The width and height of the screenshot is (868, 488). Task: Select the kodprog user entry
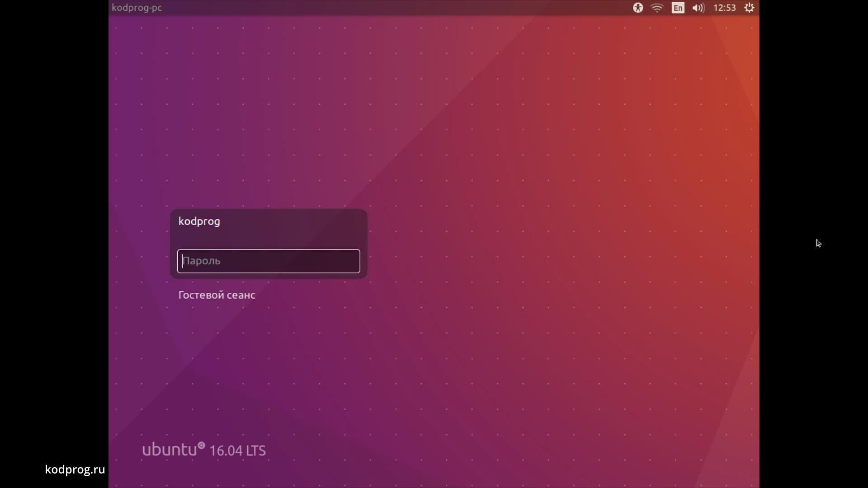tap(199, 221)
